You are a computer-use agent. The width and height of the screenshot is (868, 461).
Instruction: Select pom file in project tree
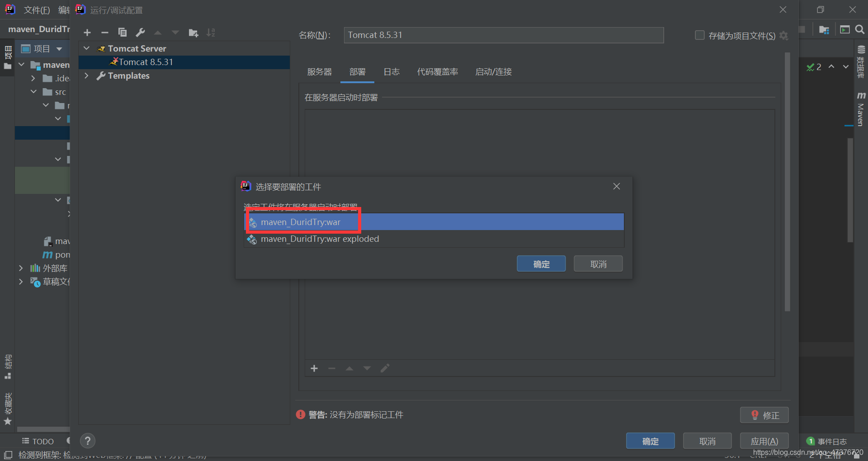point(57,254)
